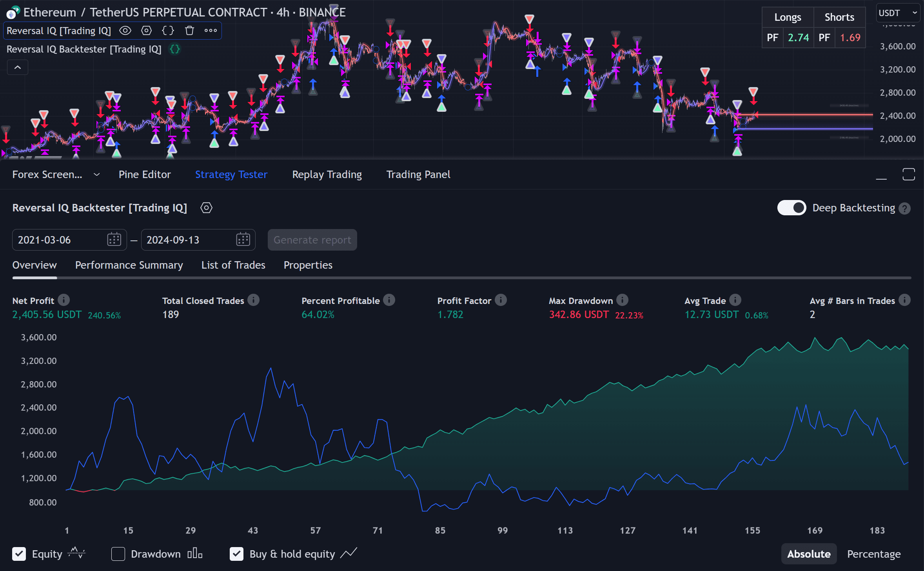The image size is (924, 571).
Task: Collapse indicator legend with chevron arrow
Action: (x=18, y=67)
